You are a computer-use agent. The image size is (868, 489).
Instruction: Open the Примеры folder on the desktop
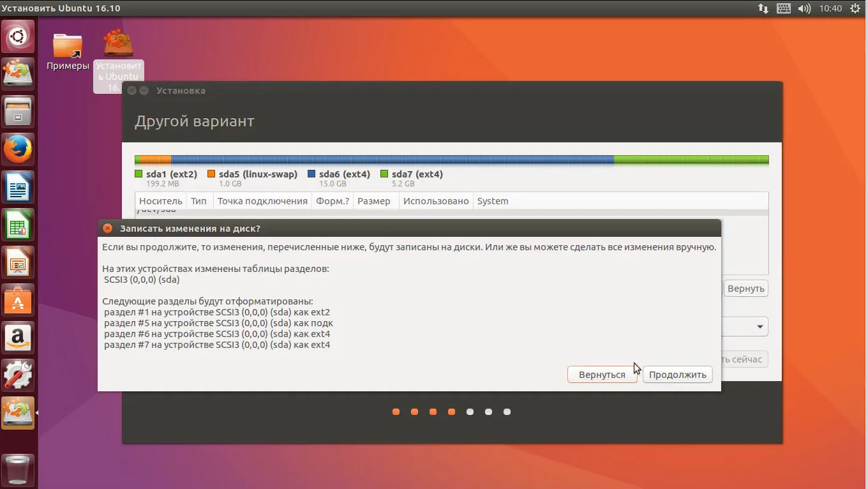pyautogui.click(x=68, y=51)
